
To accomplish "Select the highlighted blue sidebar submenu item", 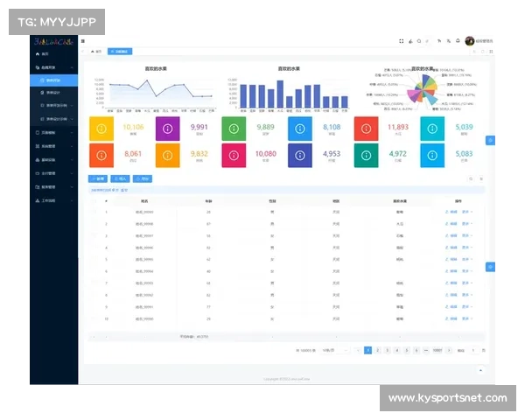I will pos(52,80).
